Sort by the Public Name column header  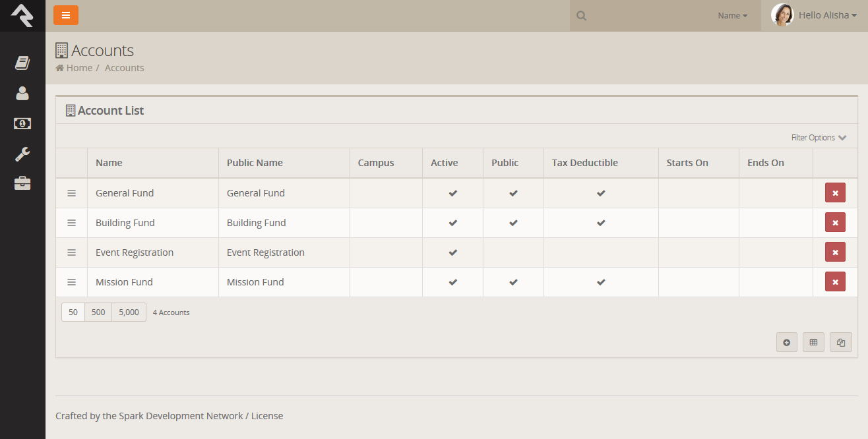[x=255, y=163]
